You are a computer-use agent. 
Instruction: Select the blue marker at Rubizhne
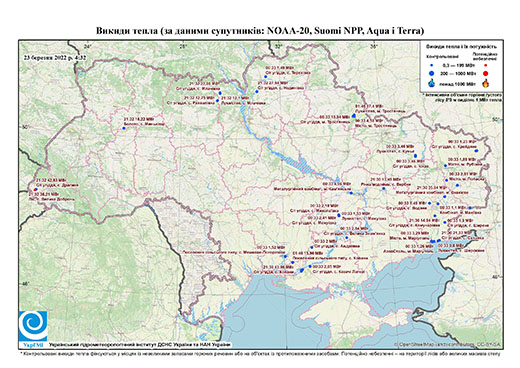click(445, 166)
